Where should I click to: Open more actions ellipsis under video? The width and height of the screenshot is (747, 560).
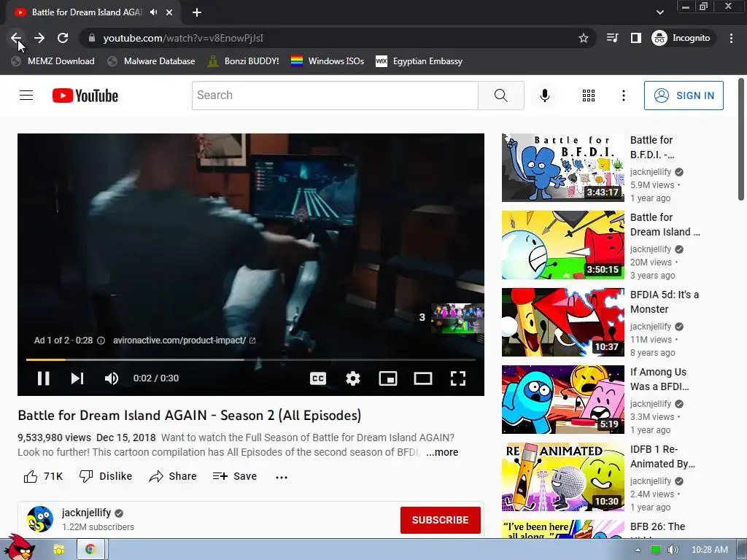point(282,477)
